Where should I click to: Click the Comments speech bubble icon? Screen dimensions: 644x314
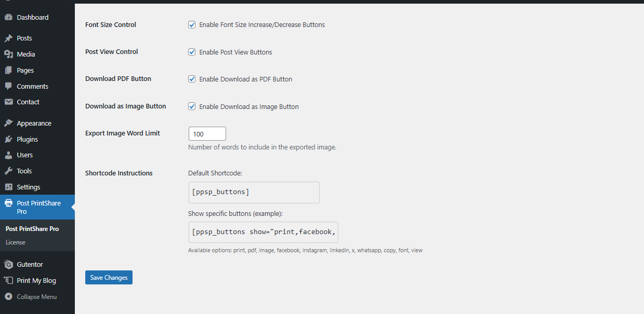8,86
